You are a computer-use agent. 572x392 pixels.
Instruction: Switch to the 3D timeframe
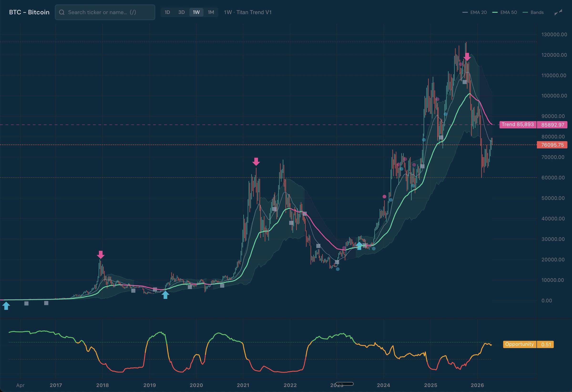pyautogui.click(x=181, y=12)
